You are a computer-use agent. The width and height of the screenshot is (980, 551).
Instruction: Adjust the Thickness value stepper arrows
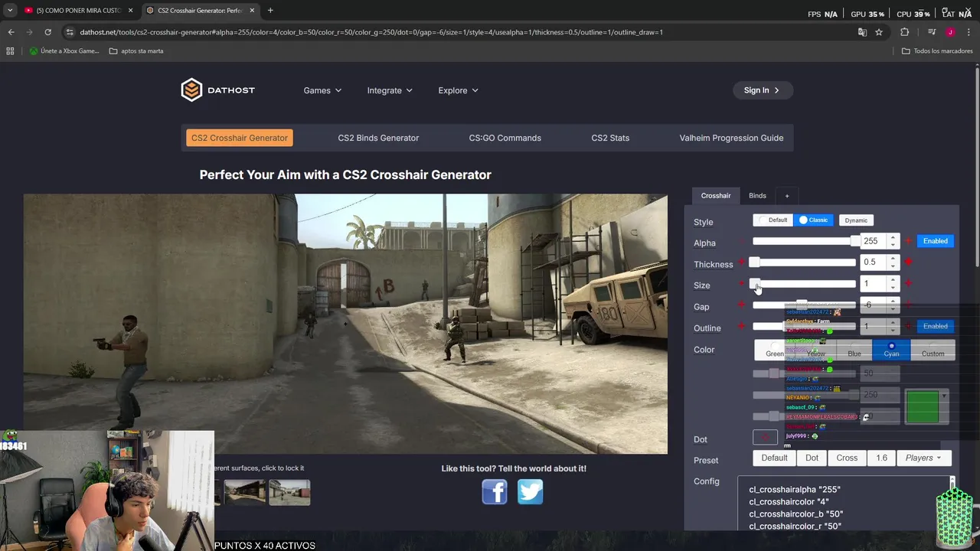(x=893, y=262)
